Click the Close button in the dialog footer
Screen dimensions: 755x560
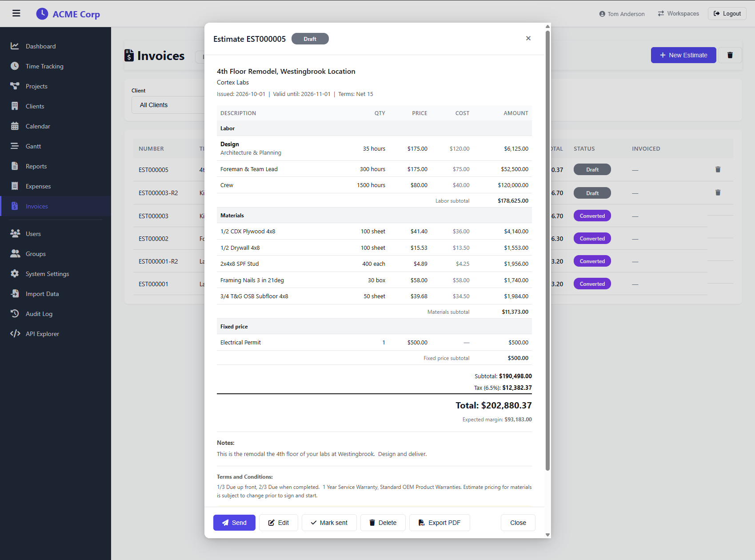point(518,523)
